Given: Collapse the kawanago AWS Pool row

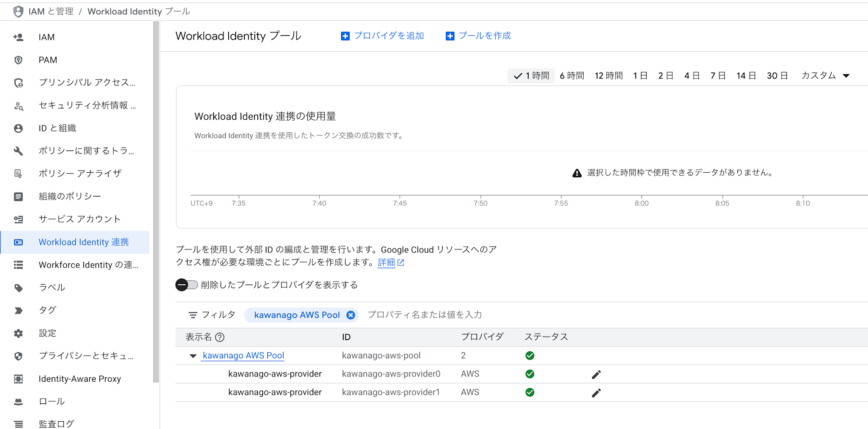Looking at the screenshot, I should (193, 356).
